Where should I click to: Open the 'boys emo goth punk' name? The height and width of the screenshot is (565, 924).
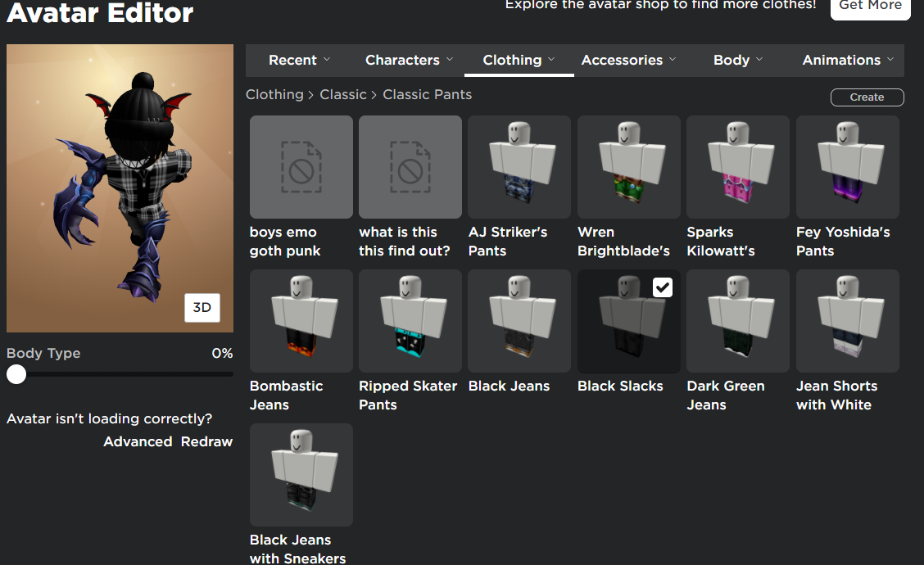click(x=284, y=242)
